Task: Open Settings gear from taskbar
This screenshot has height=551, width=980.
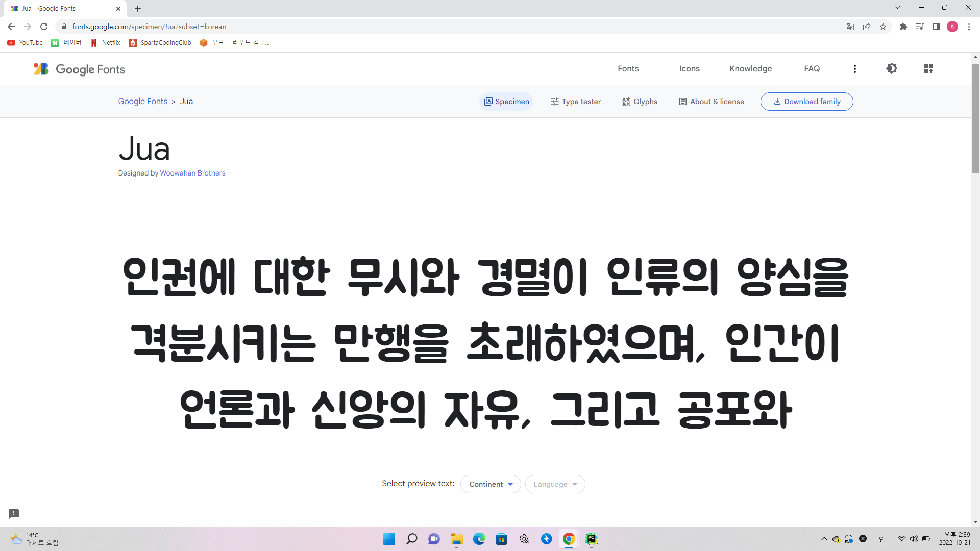Action: pyautogui.click(x=524, y=539)
